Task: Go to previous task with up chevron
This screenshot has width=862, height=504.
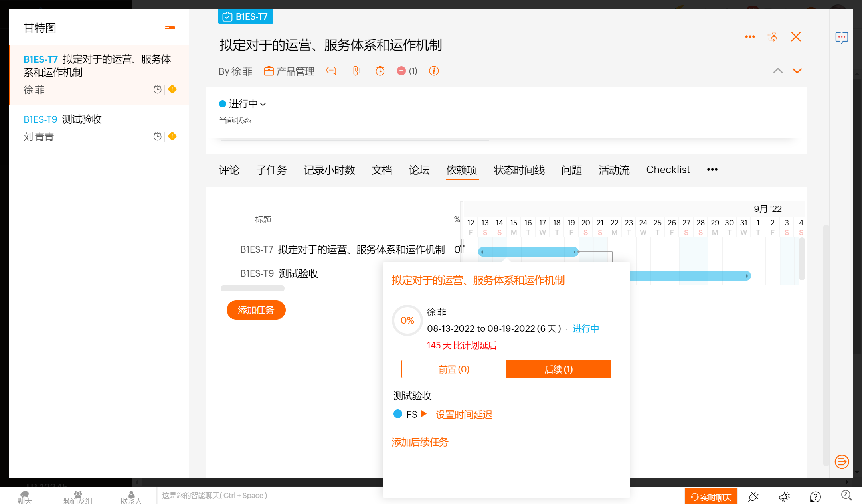Action: pos(778,71)
